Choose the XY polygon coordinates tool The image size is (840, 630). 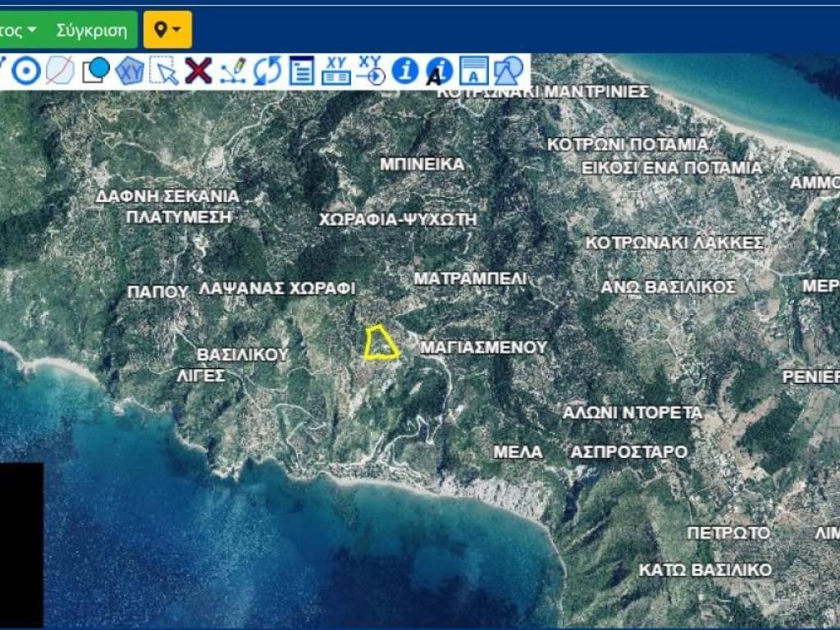point(130,71)
